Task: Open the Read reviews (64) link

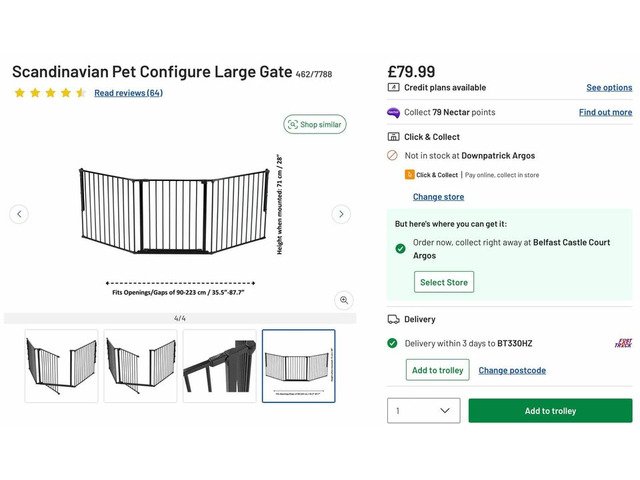Action: pos(128,93)
